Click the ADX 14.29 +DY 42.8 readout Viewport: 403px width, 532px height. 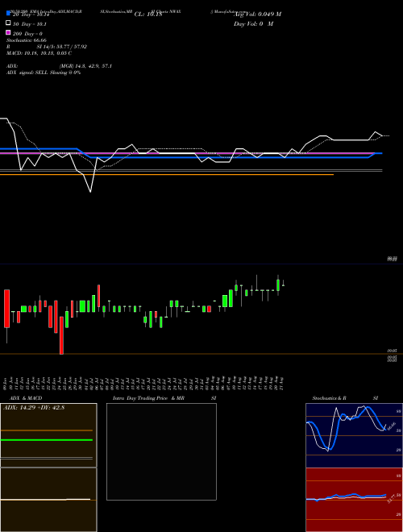coord(34,408)
